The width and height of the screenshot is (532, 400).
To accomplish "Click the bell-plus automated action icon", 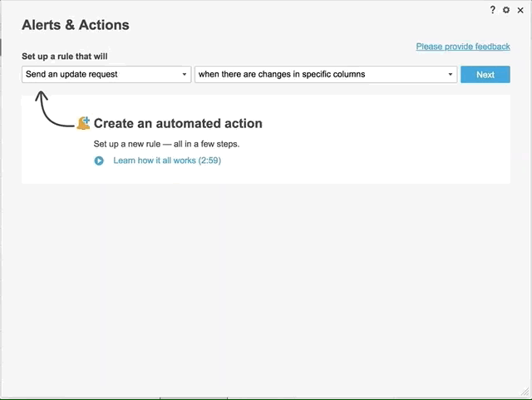I will tap(83, 123).
